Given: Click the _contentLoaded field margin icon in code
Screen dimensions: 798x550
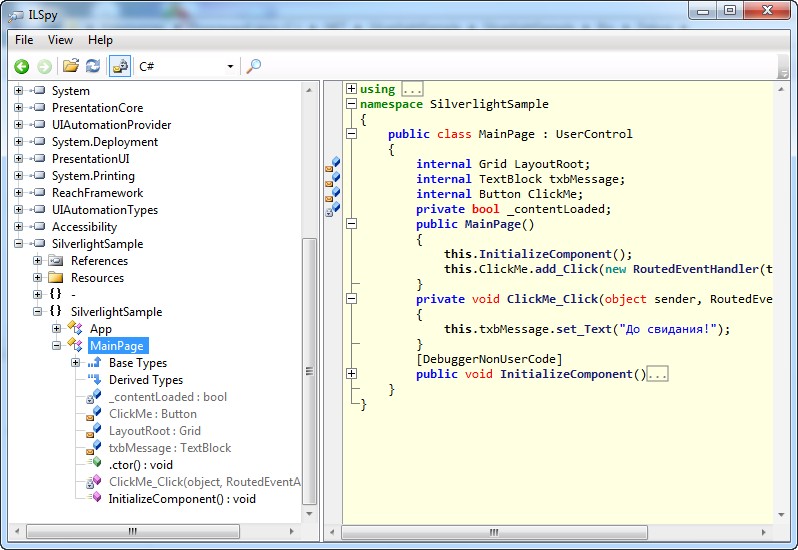Looking at the screenshot, I should [333, 209].
